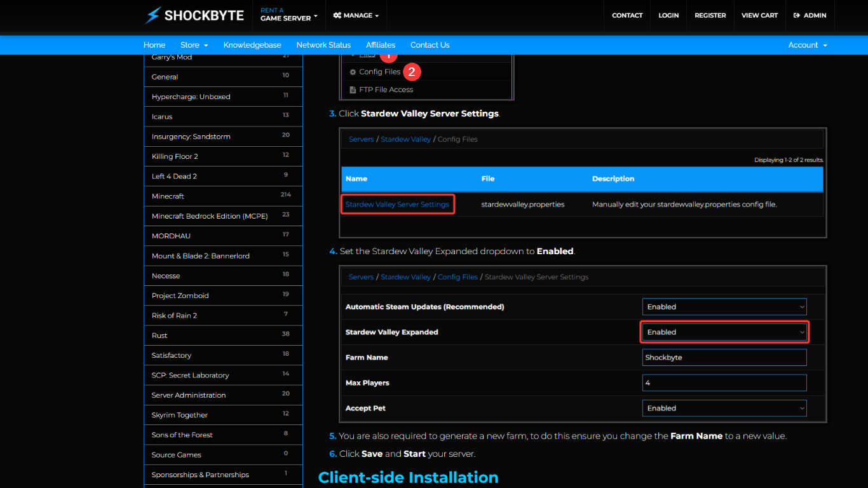Click the Manage cogs icon
The width and height of the screenshot is (868, 488).
pos(337,15)
